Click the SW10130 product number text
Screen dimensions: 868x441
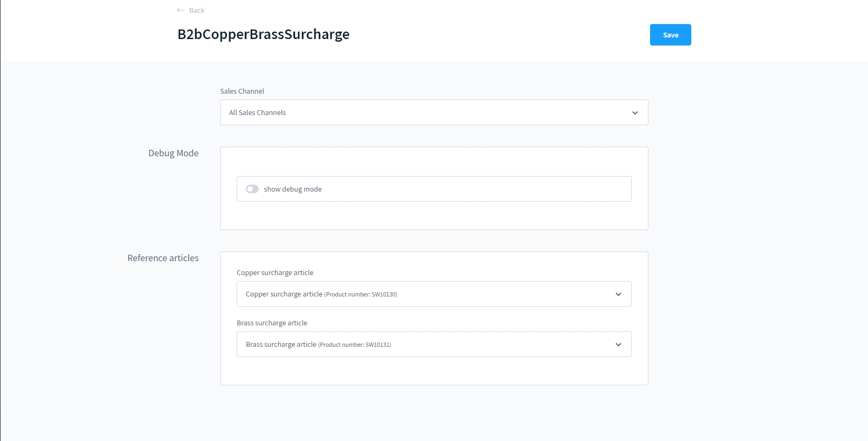point(383,294)
